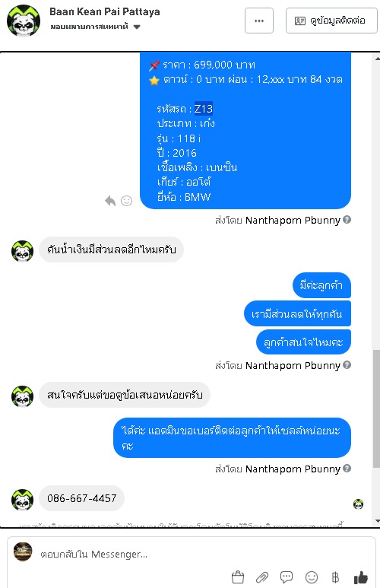Expand the conversation assignment dropdown arrow
The width and height of the screenshot is (380, 588).
pos(137,27)
